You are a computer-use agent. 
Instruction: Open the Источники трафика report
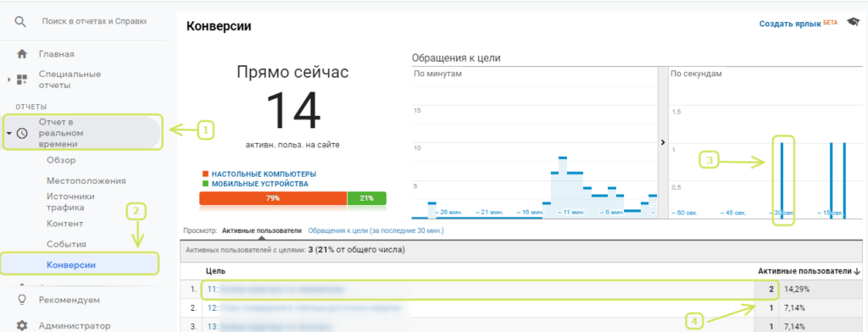[x=71, y=202]
